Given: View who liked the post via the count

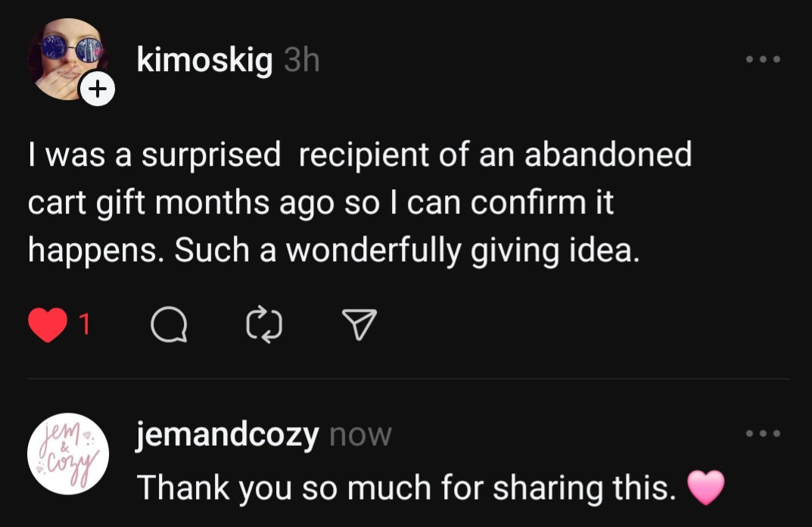Looking at the screenshot, I should click(x=86, y=326).
